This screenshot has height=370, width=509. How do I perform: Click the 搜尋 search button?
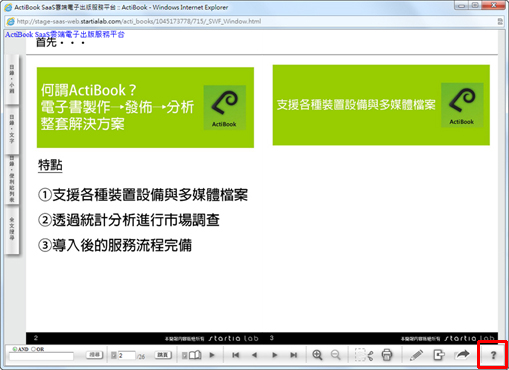(95, 355)
